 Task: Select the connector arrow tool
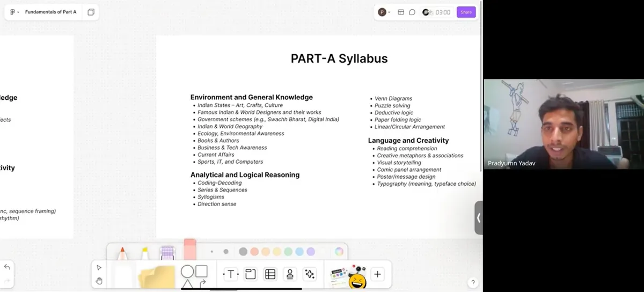tap(202, 284)
